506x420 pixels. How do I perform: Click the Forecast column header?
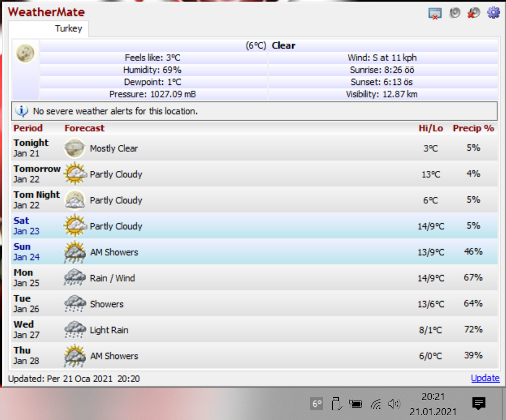(84, 128)
